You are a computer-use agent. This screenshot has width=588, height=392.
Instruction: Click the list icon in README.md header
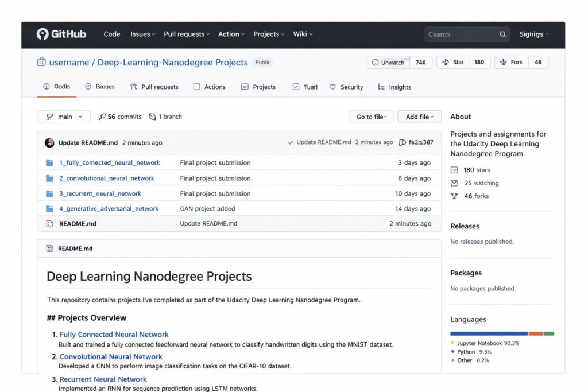(x=49, y=249)
